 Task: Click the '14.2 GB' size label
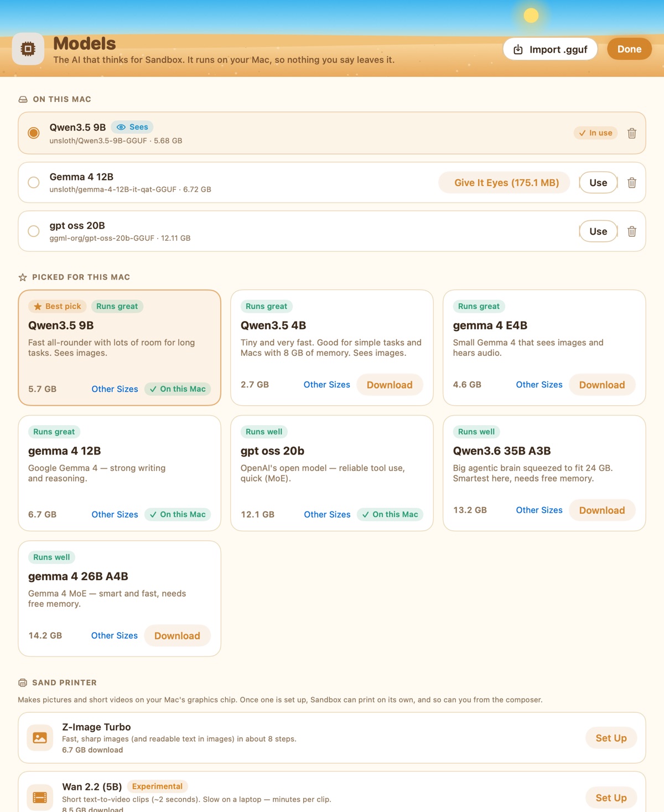pyautogui.click(x=45, y=636)
